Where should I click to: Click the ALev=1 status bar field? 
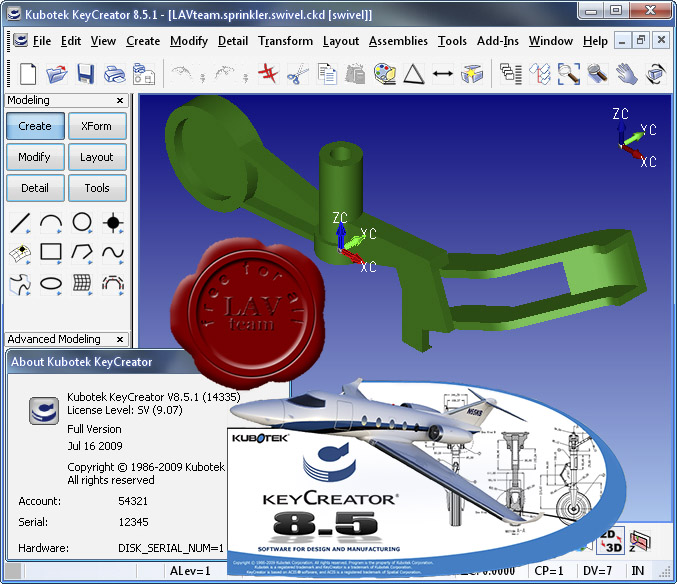[x=190, y=571]
